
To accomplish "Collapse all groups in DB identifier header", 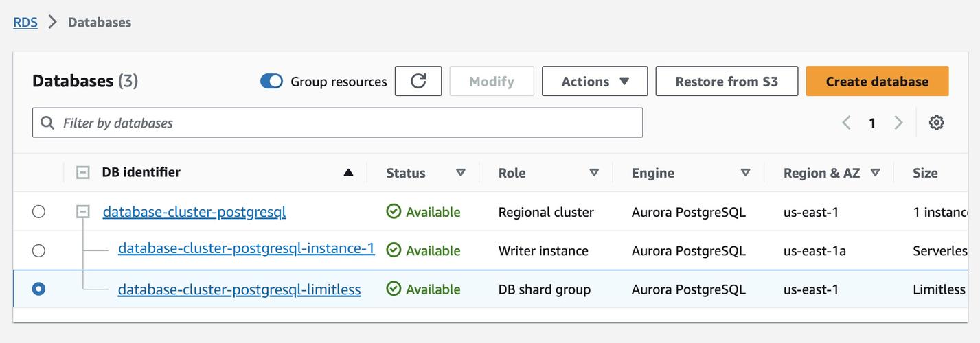I will pyautogui.click(x=83, y=173).
